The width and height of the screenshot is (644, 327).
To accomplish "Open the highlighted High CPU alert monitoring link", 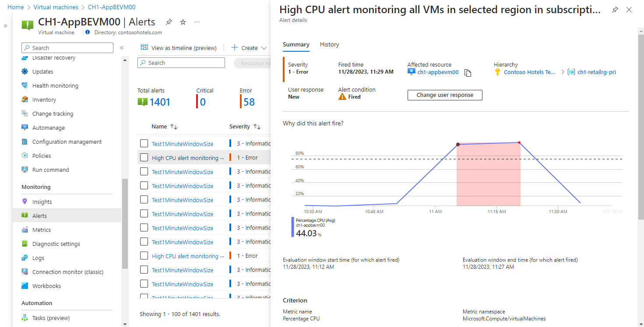I will click(187, 158).
